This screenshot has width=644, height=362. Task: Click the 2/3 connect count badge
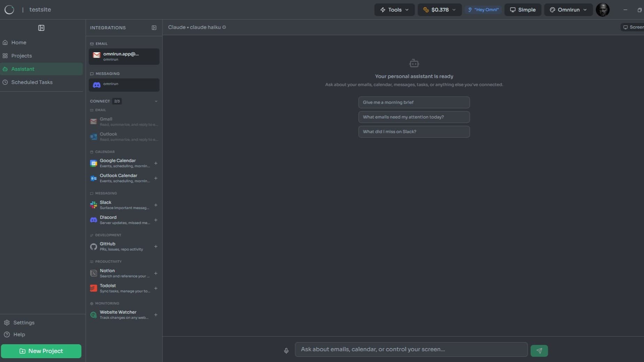tap(117, 101)
